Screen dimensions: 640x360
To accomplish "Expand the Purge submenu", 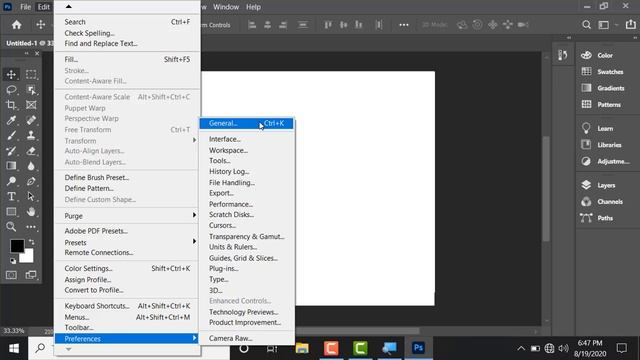I will click(127, 216).
